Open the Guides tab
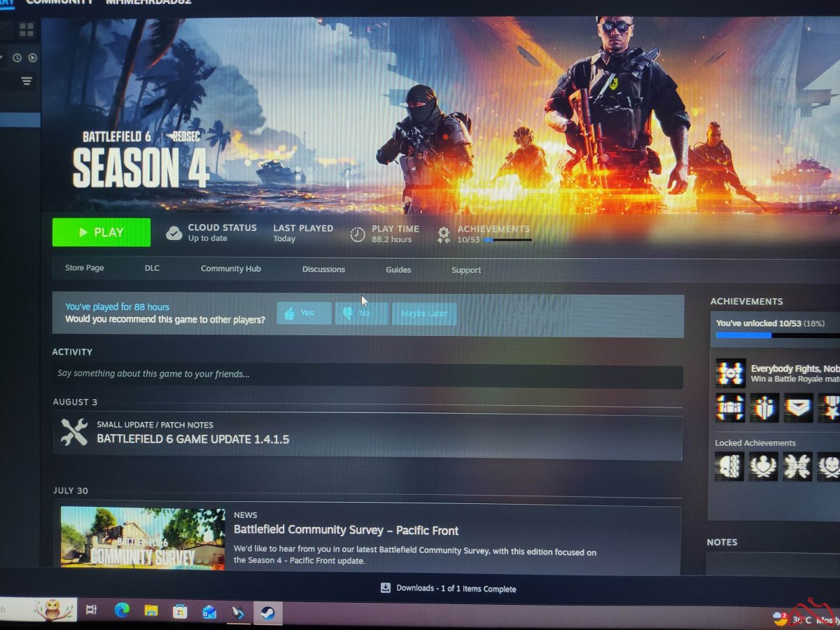Viewport: 840px width, 630px height. point(398,269)
